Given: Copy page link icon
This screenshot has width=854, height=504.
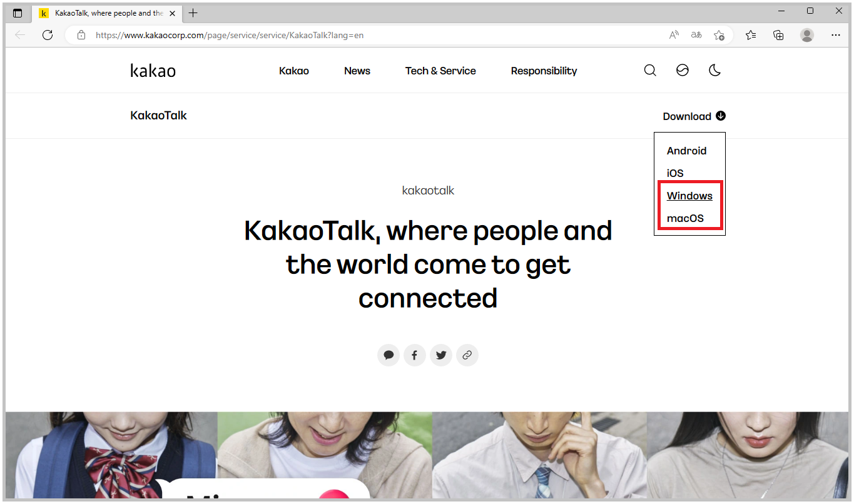Looking at the screenshot, I should click(467, 355).
